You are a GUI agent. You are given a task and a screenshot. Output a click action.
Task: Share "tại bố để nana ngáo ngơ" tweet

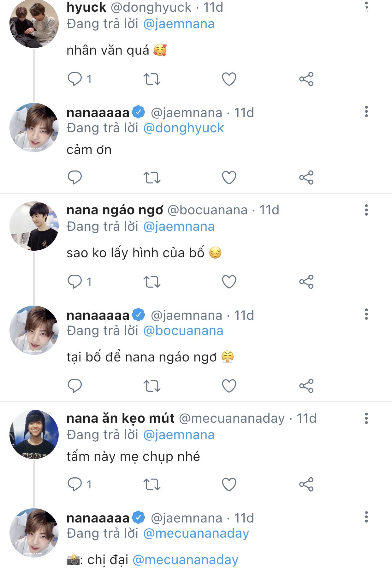click(x=306, y=386)
